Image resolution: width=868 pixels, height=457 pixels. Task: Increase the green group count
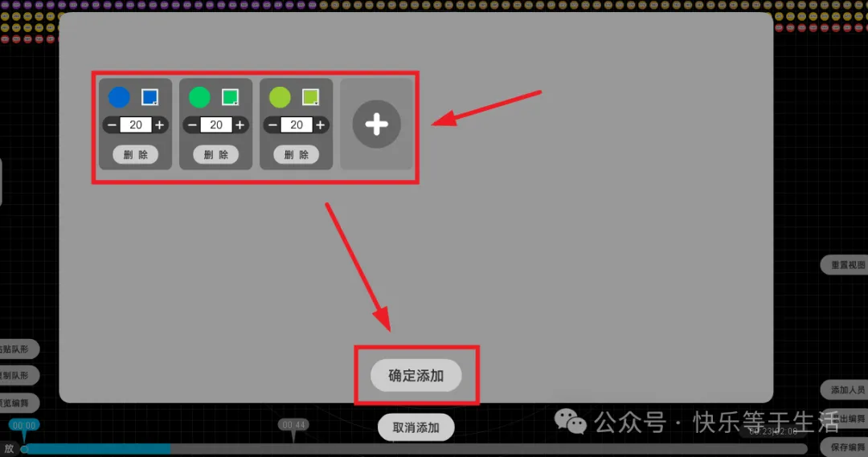point(240,125)
